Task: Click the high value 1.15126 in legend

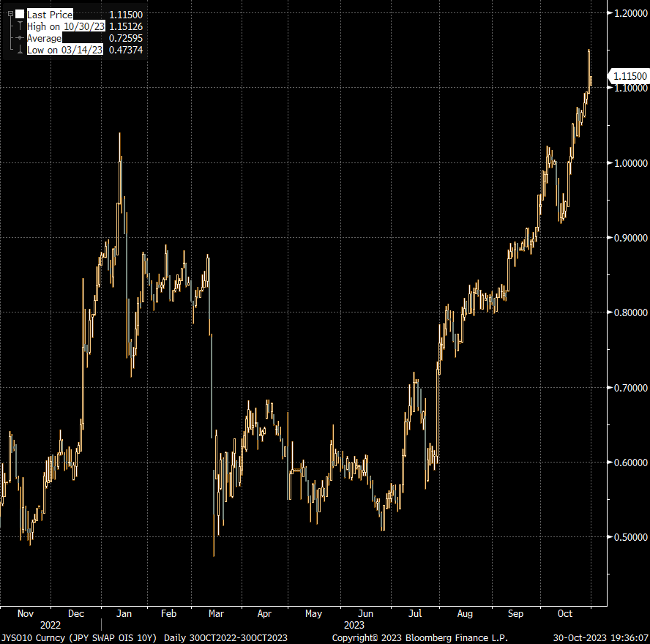Action: point(126,26)
